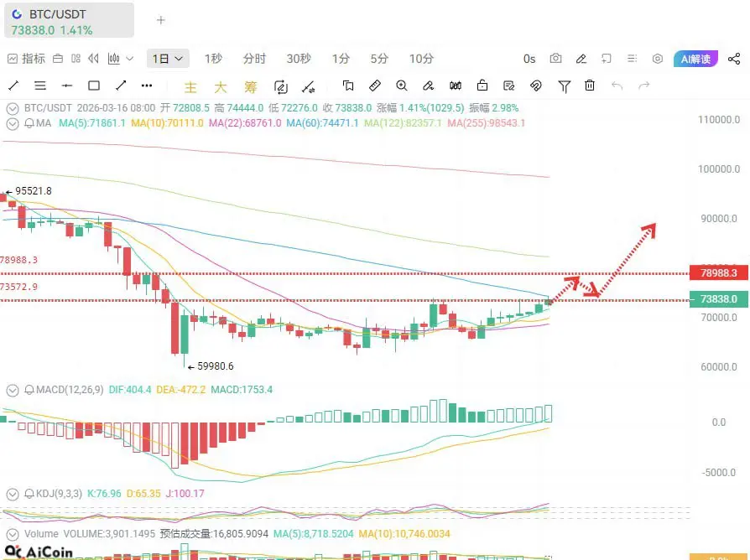Switch to the 1秒 timeframe

[213, 59]
